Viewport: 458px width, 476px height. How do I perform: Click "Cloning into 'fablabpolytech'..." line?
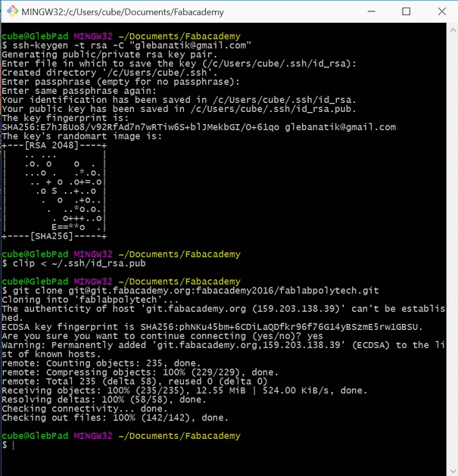pyautogui.click(x=90, y=300)
